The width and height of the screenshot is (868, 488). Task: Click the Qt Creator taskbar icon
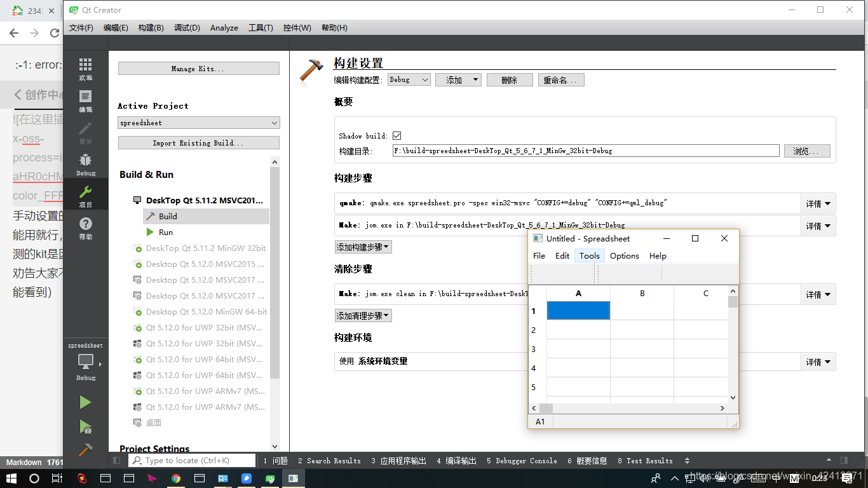coord(270,478)
